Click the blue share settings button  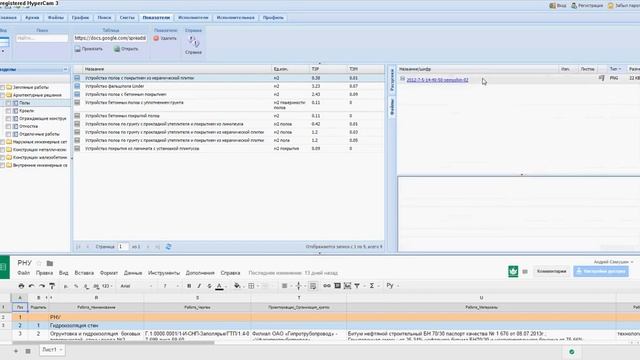point(601,271)
